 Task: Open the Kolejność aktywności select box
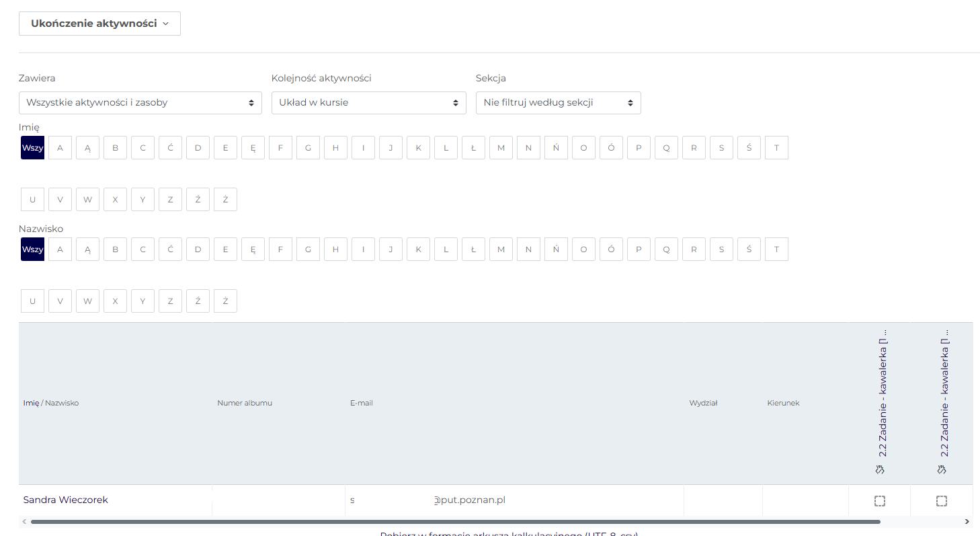[x=368, y=103]
